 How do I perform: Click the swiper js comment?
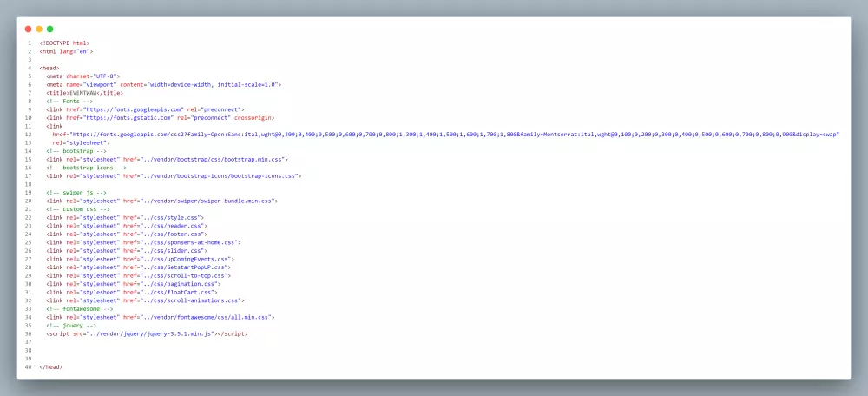click(76, 193)
